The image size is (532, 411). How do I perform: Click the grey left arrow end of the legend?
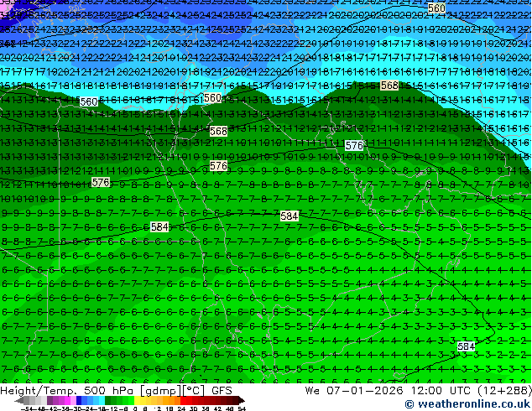tap(18, 400)
